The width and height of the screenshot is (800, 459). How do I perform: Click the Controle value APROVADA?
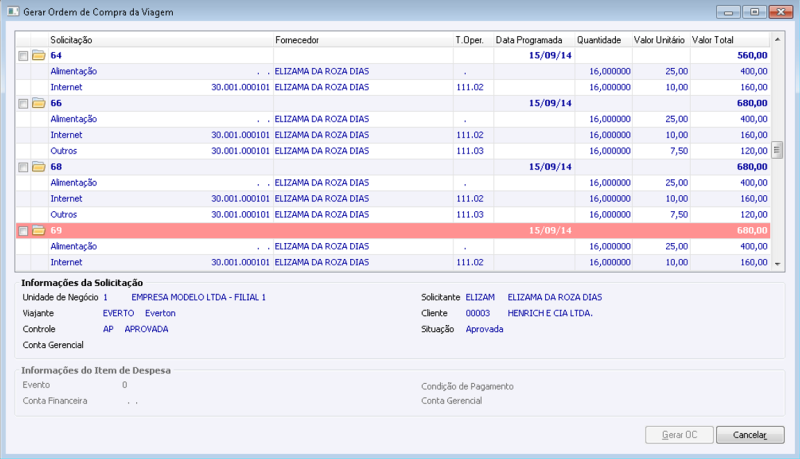(x=146, y=329)
